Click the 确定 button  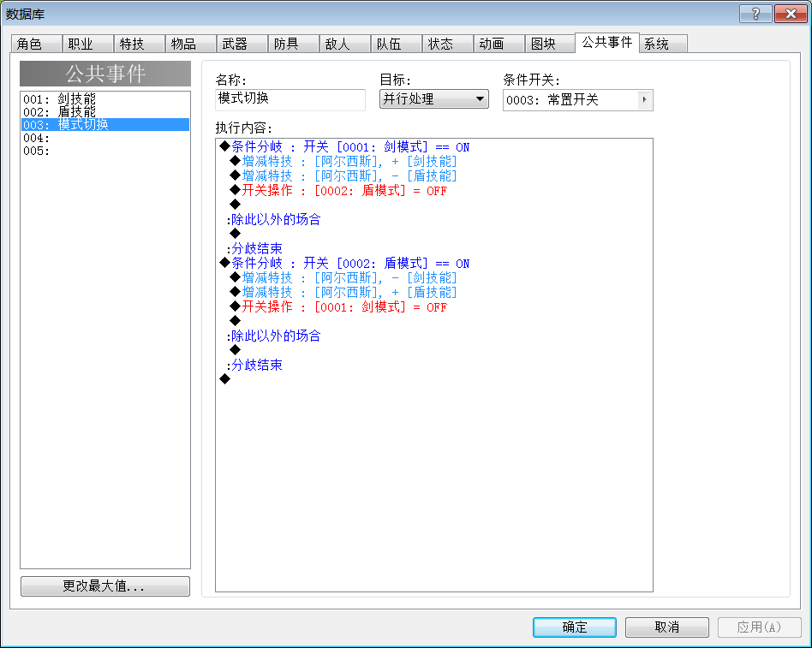pyautogui.click(x=574, y=627)
